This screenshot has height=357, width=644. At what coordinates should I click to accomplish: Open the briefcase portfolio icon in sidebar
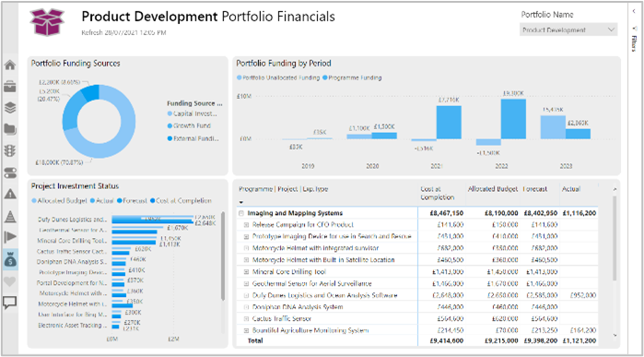click(x=10, y=87)
